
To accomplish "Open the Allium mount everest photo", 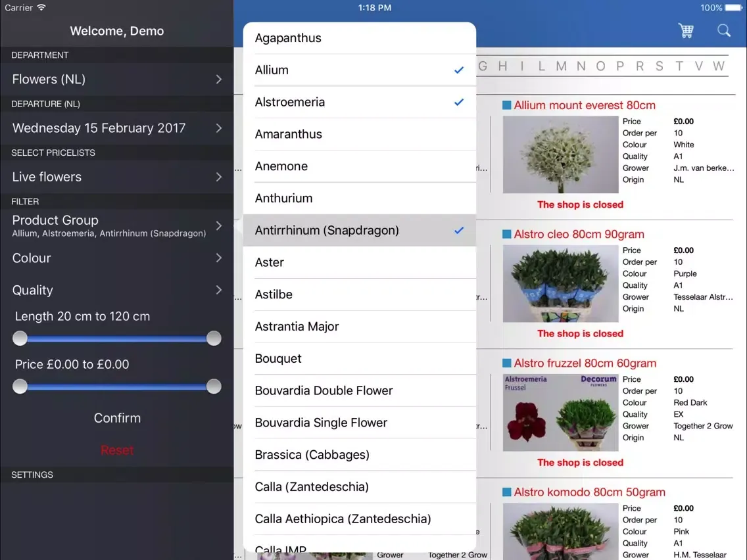I will coord(561,154).
